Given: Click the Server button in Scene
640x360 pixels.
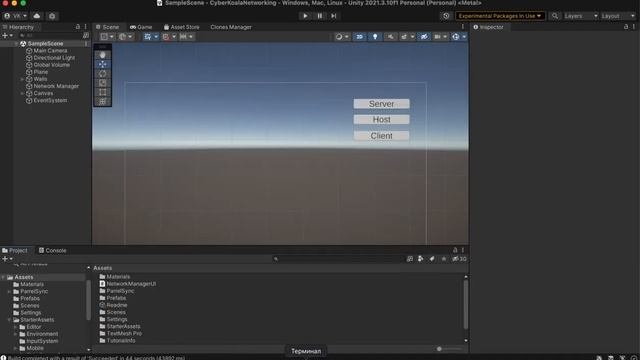Looking at the screenshot, I should coord(382,104).
